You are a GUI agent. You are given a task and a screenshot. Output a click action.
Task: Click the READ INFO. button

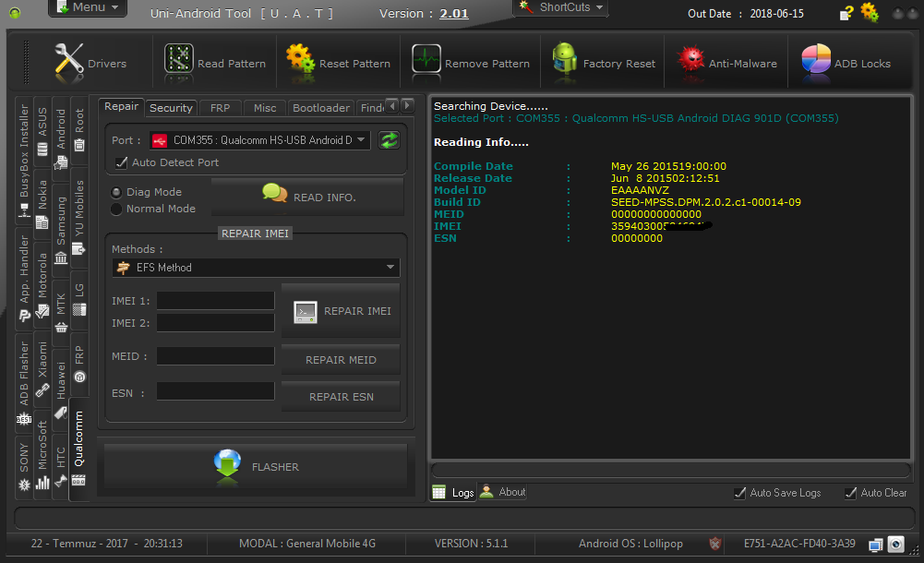coord(307,198)
